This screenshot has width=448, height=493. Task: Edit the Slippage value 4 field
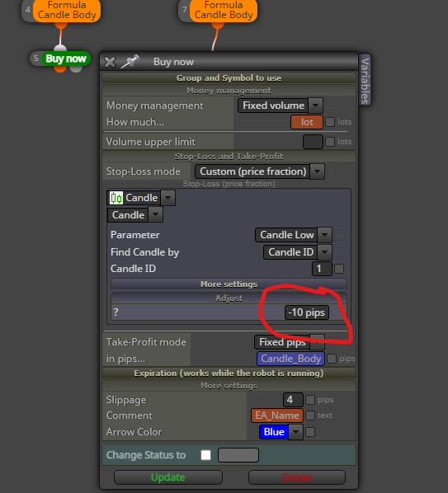point(293,400)
